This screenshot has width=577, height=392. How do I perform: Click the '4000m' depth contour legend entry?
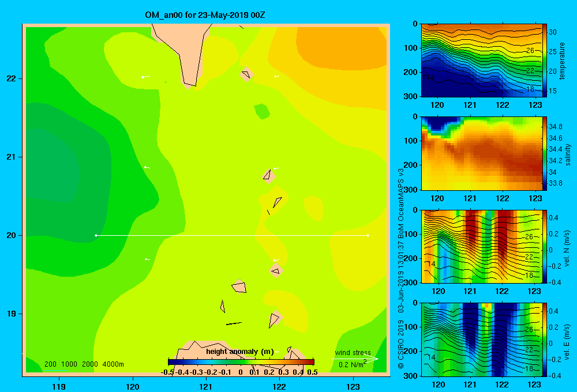pyautogui.click(x=113, y=364)
